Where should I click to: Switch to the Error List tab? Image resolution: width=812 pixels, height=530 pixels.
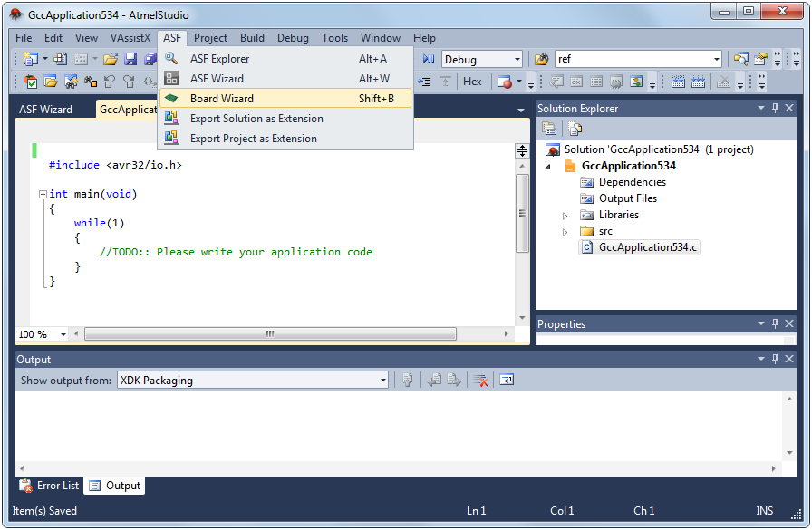pos(49,486)
